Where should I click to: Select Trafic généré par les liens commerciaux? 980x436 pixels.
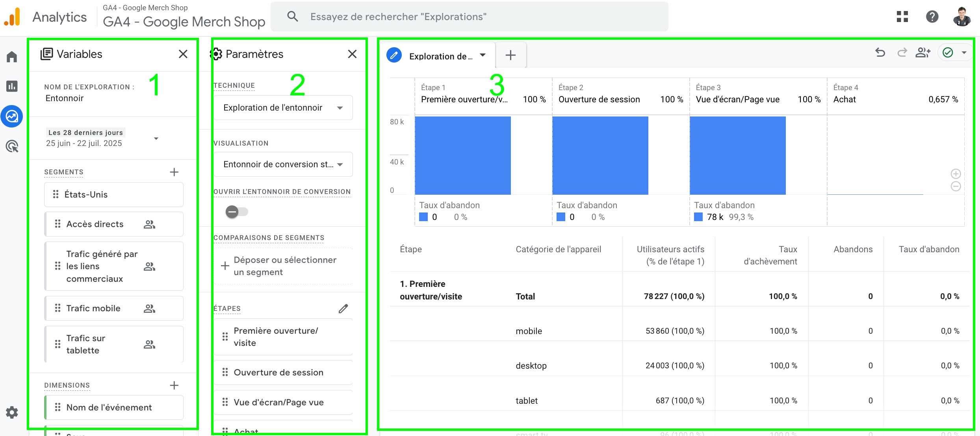point(114,266)
